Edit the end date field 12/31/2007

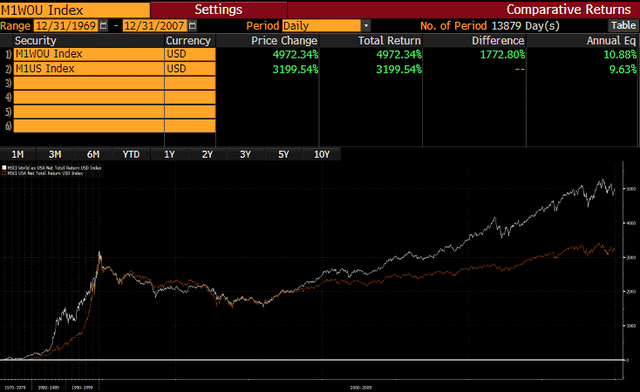[x=154, y=26]
